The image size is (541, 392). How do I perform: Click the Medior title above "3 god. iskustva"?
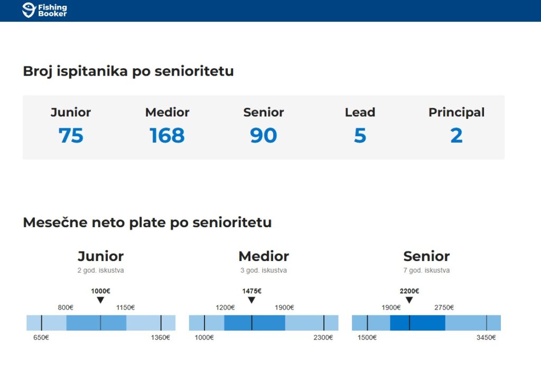tap(264, 256)
